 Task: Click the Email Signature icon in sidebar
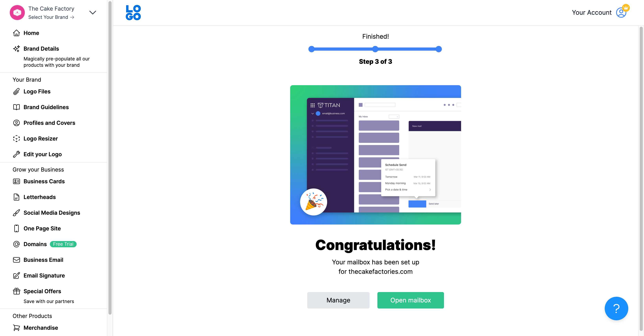[16, 276]
